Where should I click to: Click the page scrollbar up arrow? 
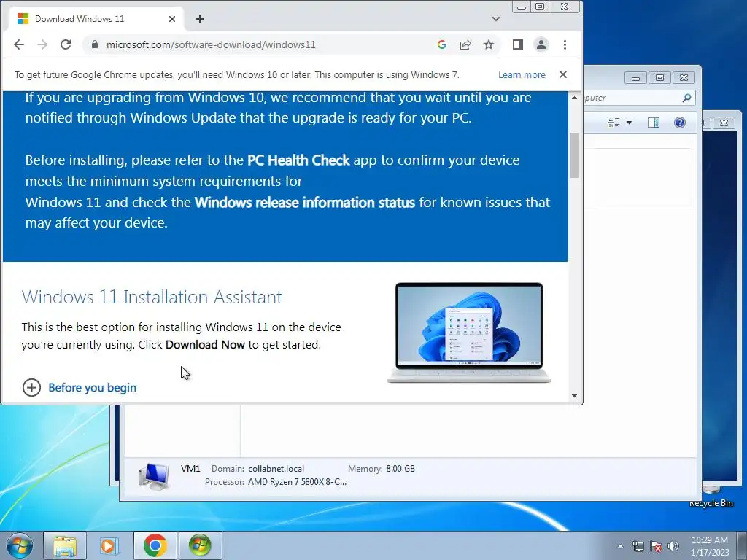tap(575, 98)
